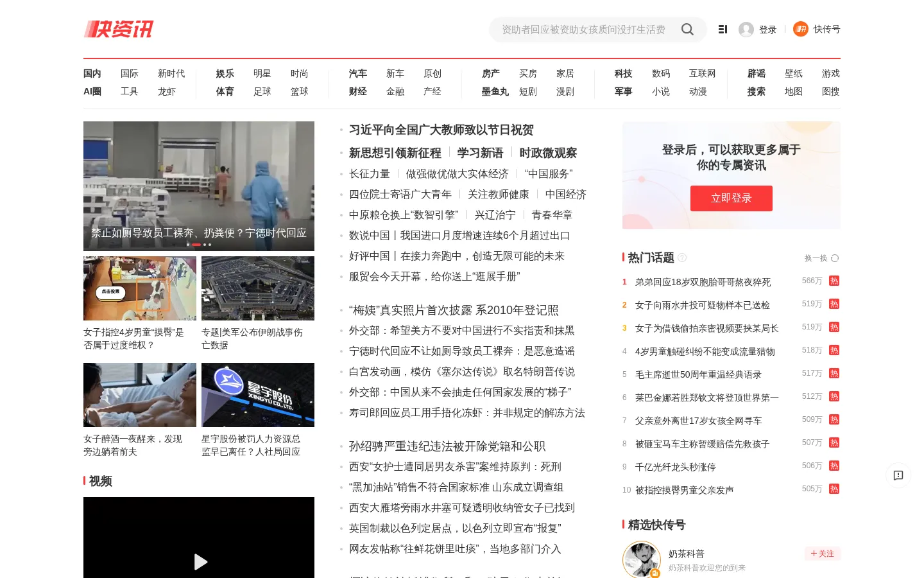Open hot topic 莱巴金娜若胜郑钦文将登顶世界第一
Screen dimensions: 924x578
tap(707, 398)
